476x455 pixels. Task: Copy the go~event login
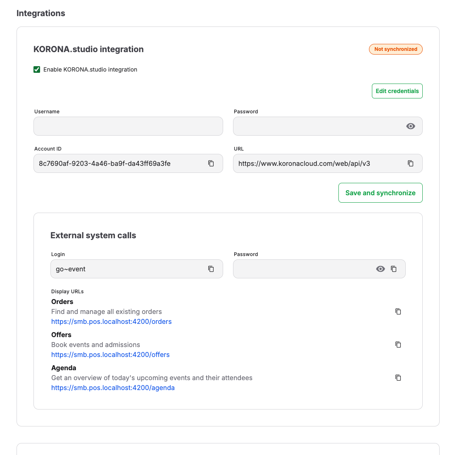211,269
